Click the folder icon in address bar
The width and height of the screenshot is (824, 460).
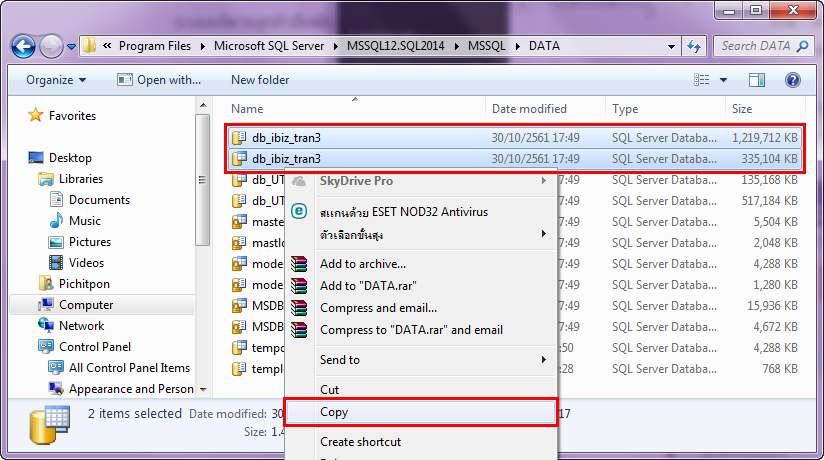89,46
